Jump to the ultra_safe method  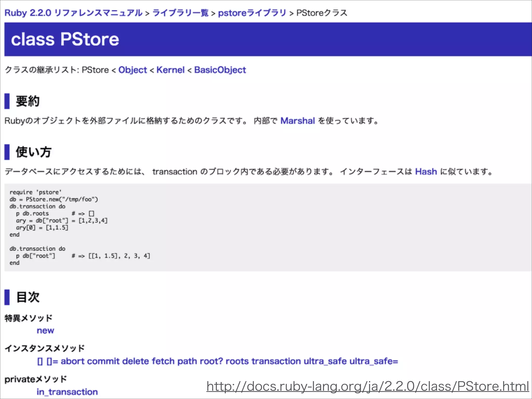[x=325, y=361]
